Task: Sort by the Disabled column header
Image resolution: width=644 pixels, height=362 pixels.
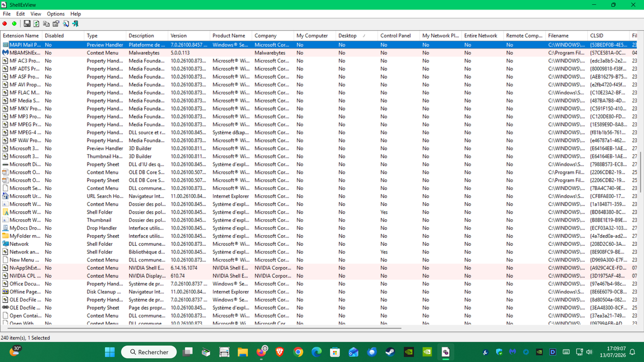Action: (x=63, y=36)
